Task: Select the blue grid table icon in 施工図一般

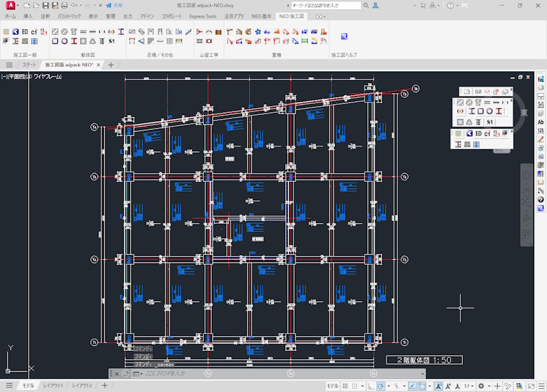Action: coord(34,41)
